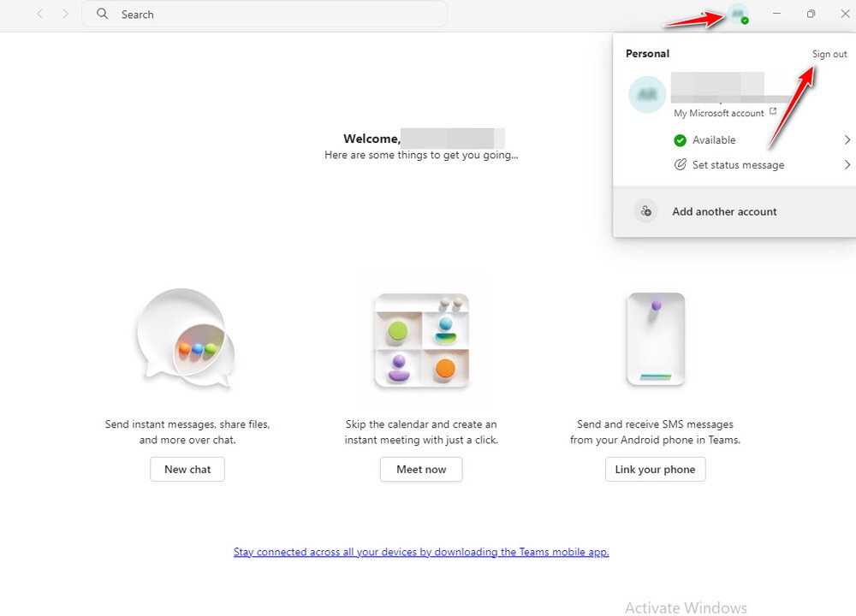This screenshot has width=856, height=616.
Task: Choose Add another account
Action: (734, 211)
